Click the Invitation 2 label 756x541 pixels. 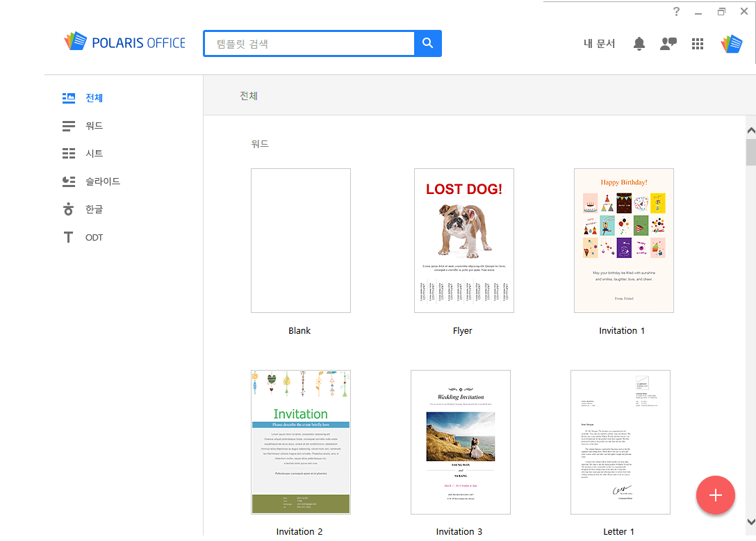tap(299, 531)
